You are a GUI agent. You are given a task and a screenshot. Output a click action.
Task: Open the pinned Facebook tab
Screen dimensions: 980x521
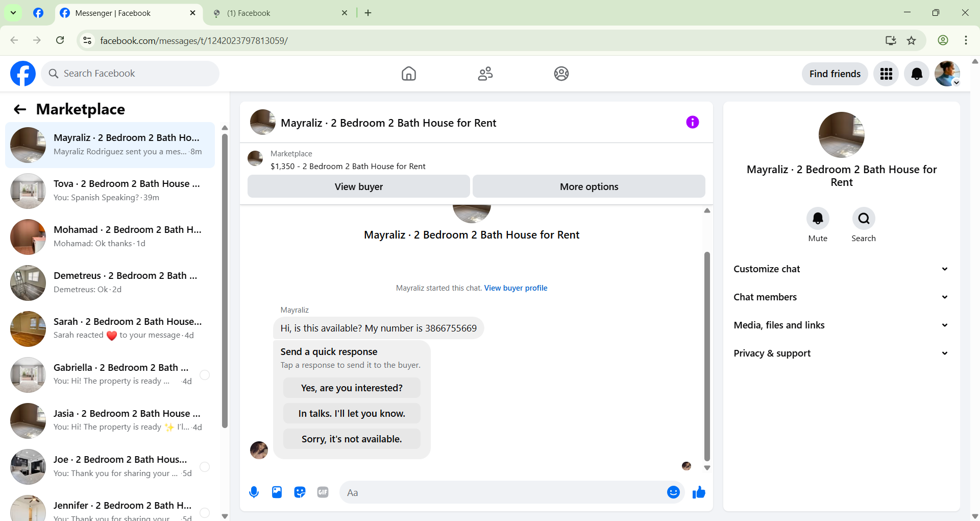click(x=38, y=13)
